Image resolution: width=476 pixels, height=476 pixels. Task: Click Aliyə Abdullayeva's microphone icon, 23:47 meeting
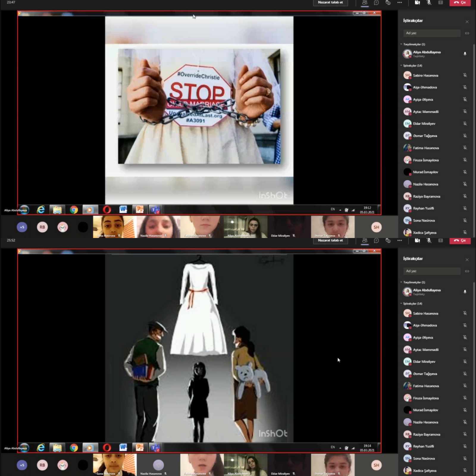[465, 54]
